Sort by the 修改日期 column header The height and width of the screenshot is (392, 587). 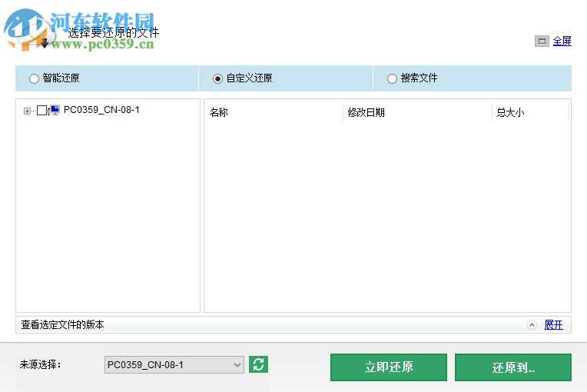pos(417,112)
